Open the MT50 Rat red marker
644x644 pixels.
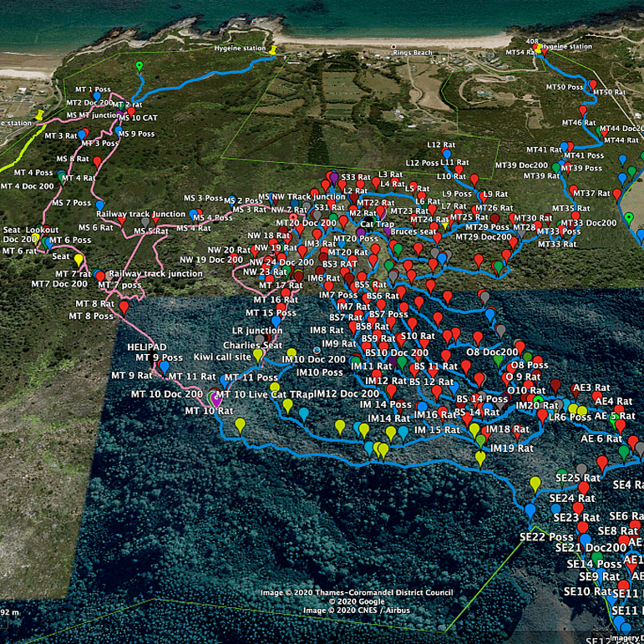tap(593, 86)
